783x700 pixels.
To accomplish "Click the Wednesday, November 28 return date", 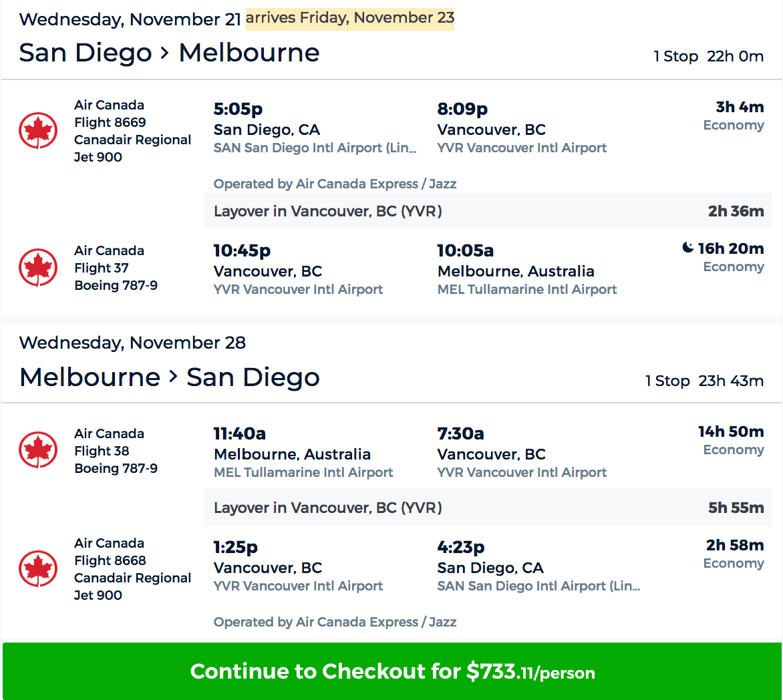I will pos(132,343).
